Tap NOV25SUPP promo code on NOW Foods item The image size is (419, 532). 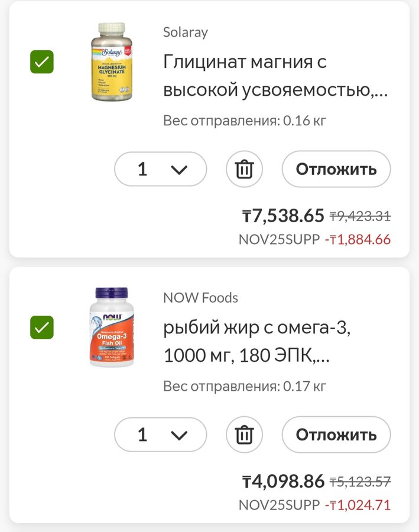(278, 505)
